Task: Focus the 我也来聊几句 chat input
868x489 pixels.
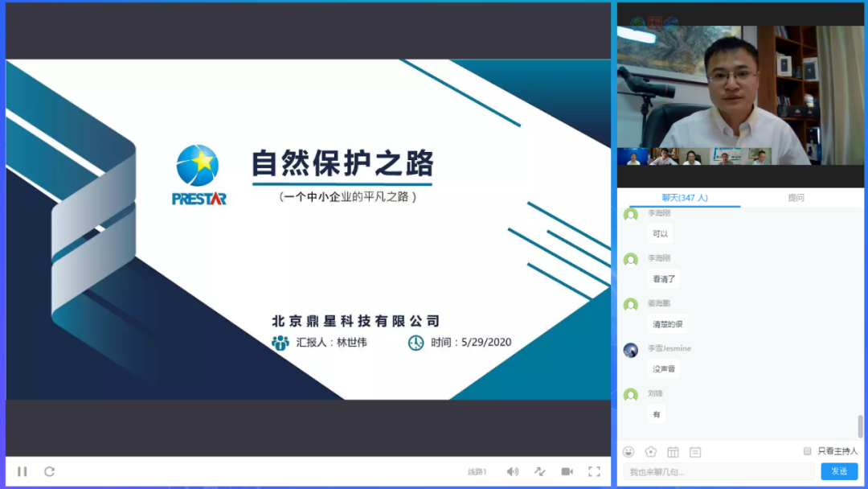Action: click(x=717, y=471)
